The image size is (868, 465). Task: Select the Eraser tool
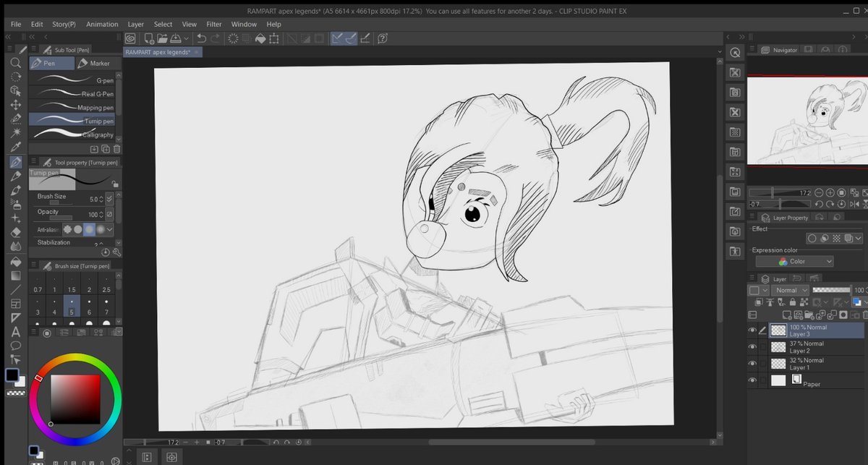pos(15,232)
